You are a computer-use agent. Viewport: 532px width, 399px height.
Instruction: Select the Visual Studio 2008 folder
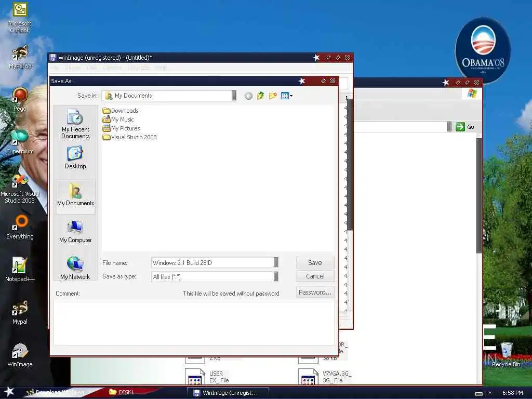tap(129, 137)
